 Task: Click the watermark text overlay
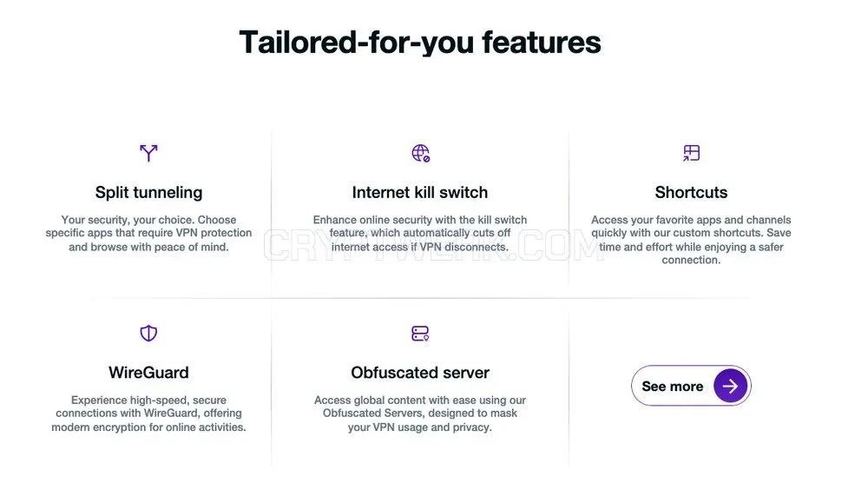(x=433, y=246)
